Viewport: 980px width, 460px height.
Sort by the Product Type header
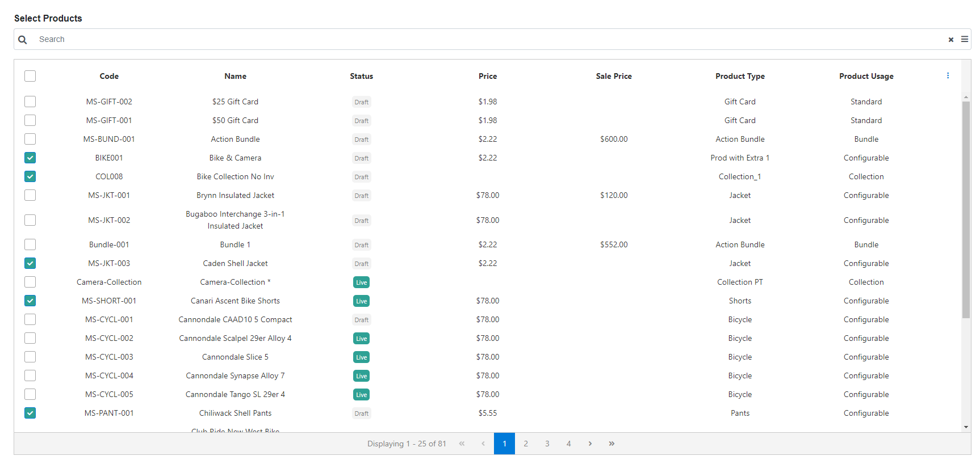pos(740,76)
